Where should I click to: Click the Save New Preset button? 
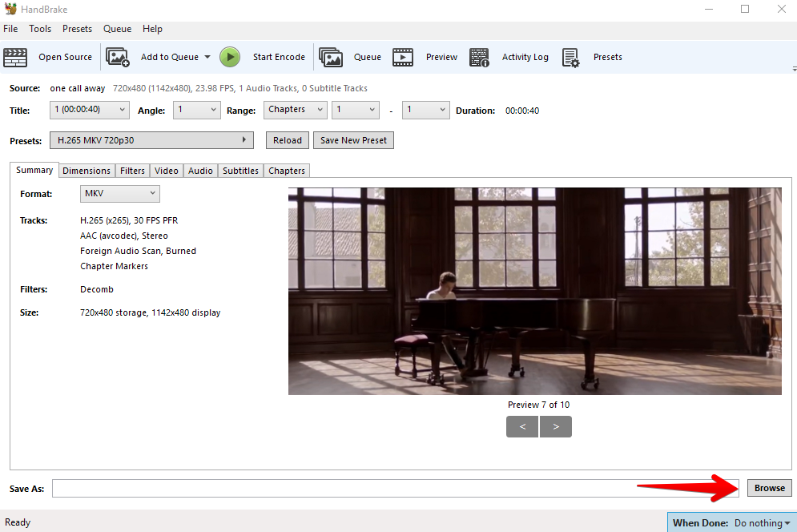[x=354, y=140]
